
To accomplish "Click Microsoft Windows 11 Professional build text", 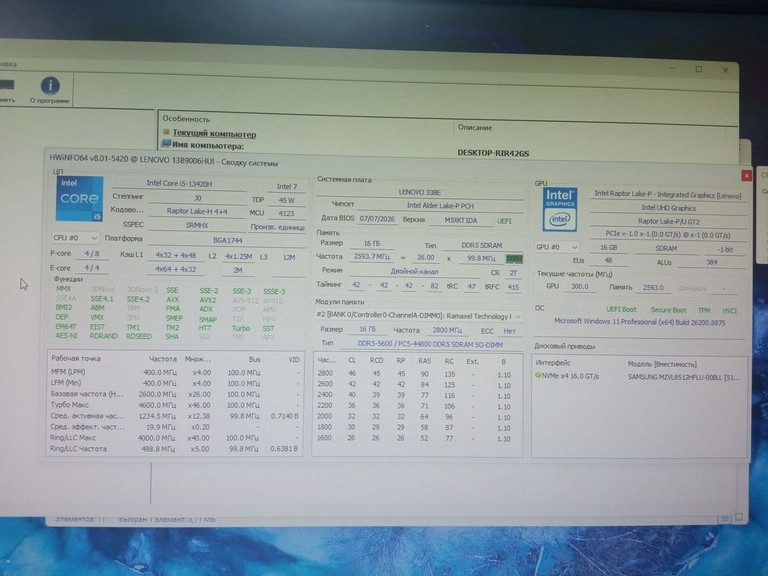I will pyautogui.click(x=640, y=322).
